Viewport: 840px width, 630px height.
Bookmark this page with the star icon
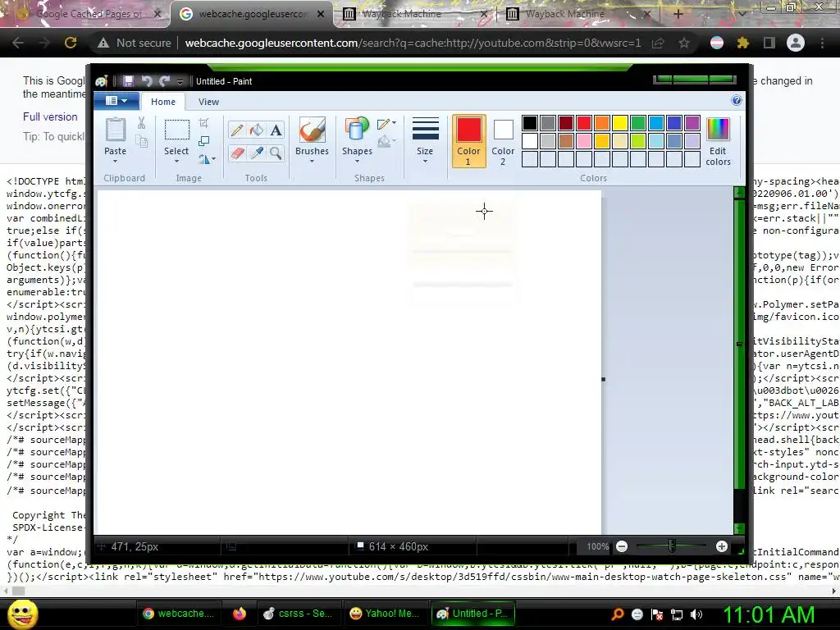pos(684,43)
